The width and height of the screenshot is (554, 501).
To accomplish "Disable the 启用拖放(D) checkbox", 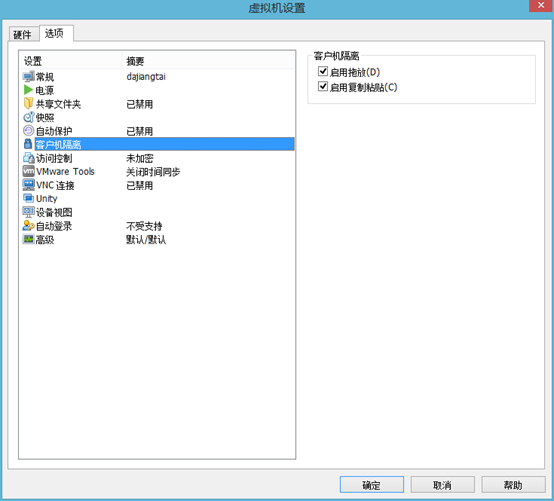I will tap(323, 72).
